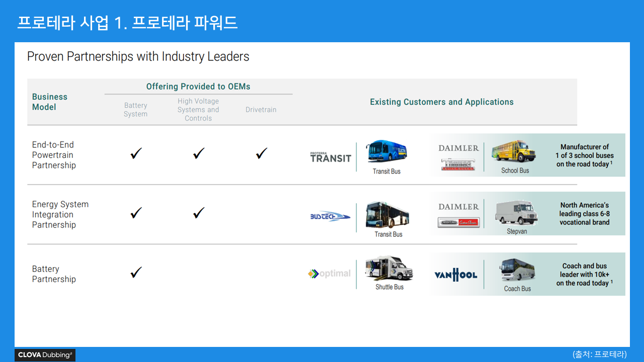This screenshot has height=362, width=644.
Task: Click the Bustech logo
Action: [x=330, y=217]
